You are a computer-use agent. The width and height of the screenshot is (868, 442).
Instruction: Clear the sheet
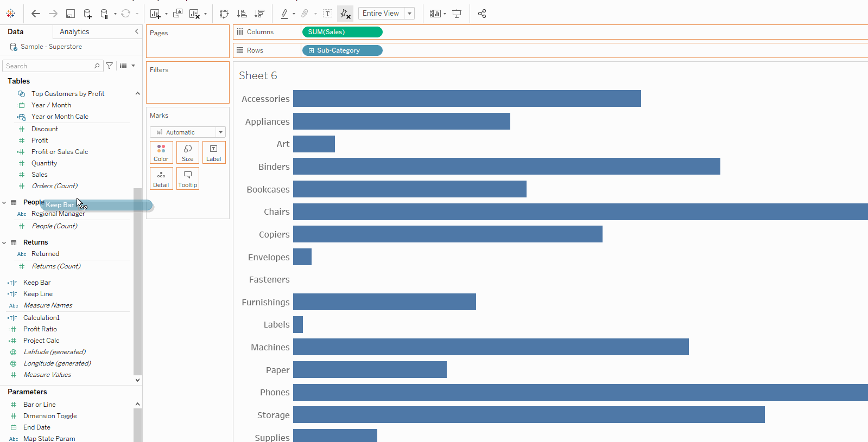point(194,14)
